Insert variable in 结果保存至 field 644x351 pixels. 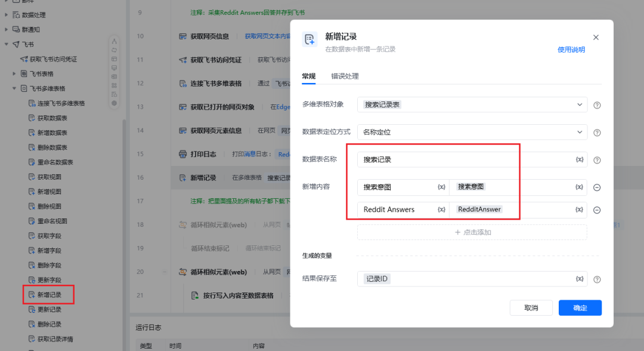580,279
